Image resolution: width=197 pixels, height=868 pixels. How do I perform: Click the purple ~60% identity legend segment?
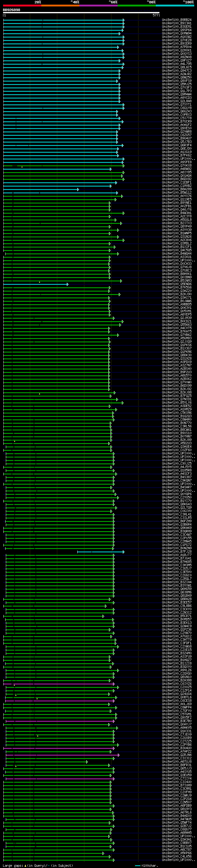point(99,6)
